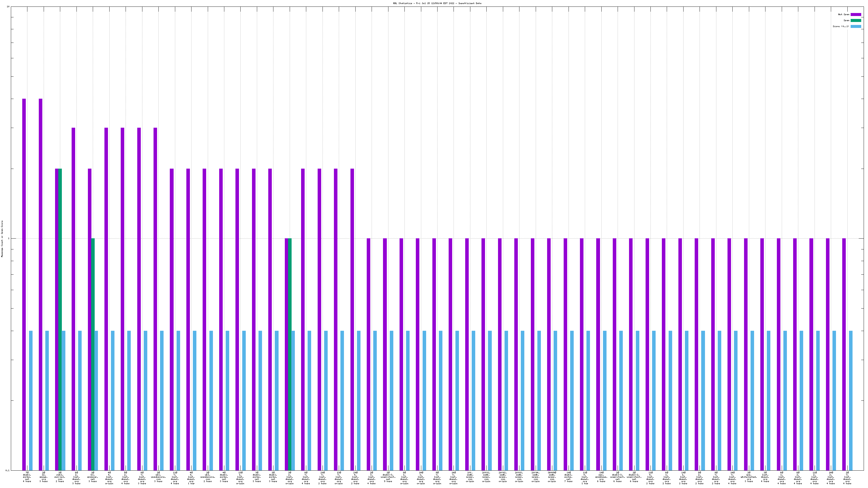Click the zen.spamhaus.org 6 hops label
This screenshot has height=488, width=868.
pyautogui.click(x=601, y=477)
